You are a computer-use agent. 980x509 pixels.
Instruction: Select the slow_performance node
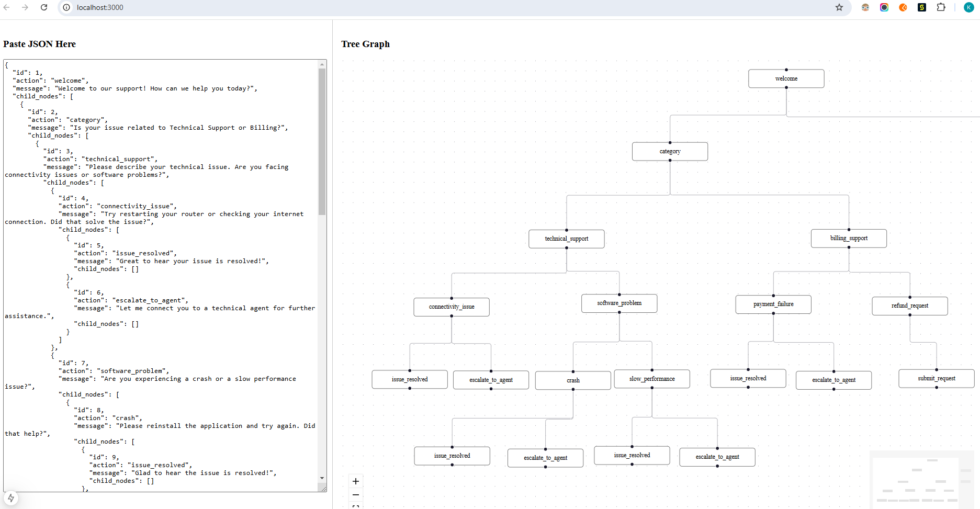point(652,379)
